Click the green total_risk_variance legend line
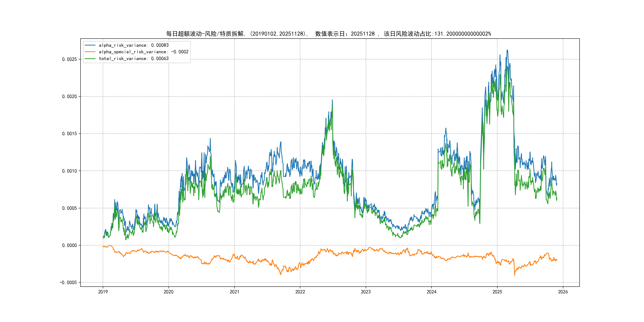The width and height of the screenshot is (644, 322). pyautogui.click(x=90, y=58)
